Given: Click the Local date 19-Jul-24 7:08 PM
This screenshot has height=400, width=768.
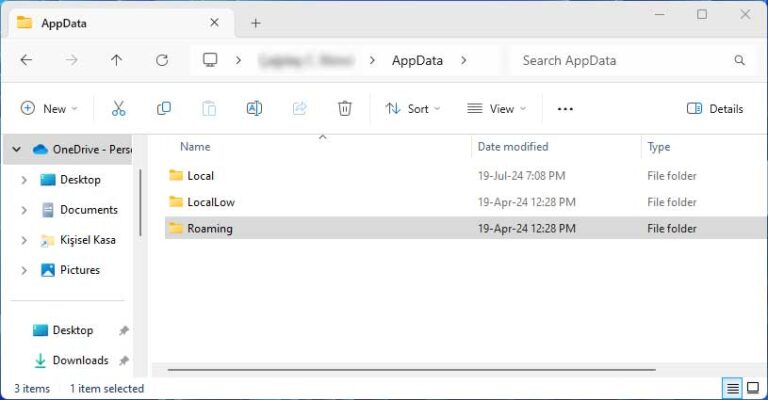Looking at the screenshot, I should point(522,176).
